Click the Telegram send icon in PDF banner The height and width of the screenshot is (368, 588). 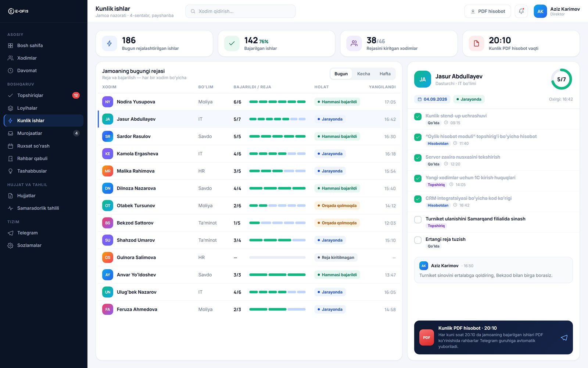[564, 337]
